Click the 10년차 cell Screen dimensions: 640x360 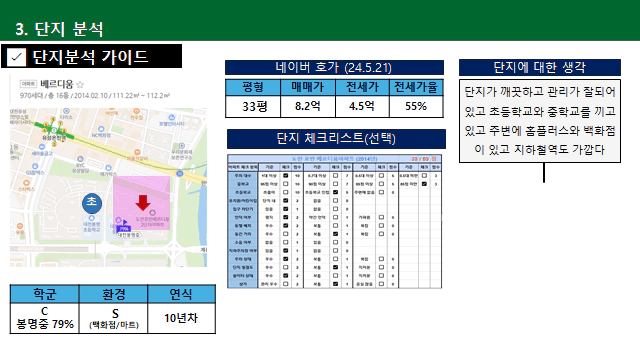(181, 318)
